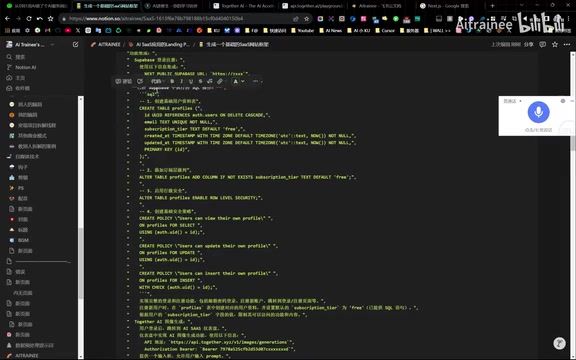Insert link via the floating toolbar icon
Screen dimensions: 576x360
pyautogui.click(x=220, y=81)
